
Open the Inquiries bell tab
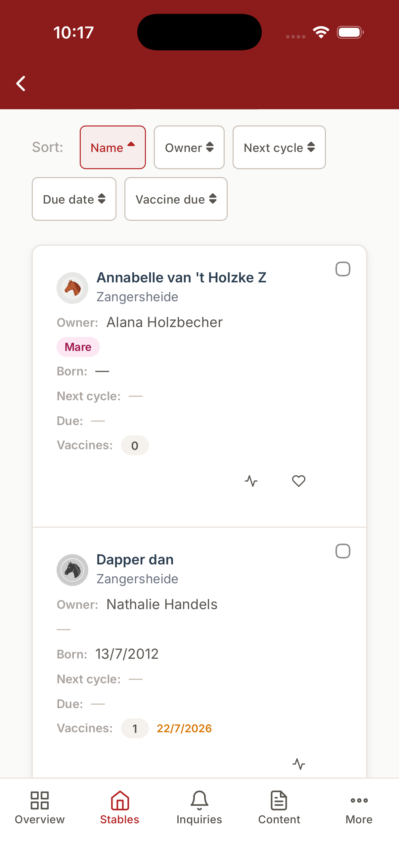199,808
